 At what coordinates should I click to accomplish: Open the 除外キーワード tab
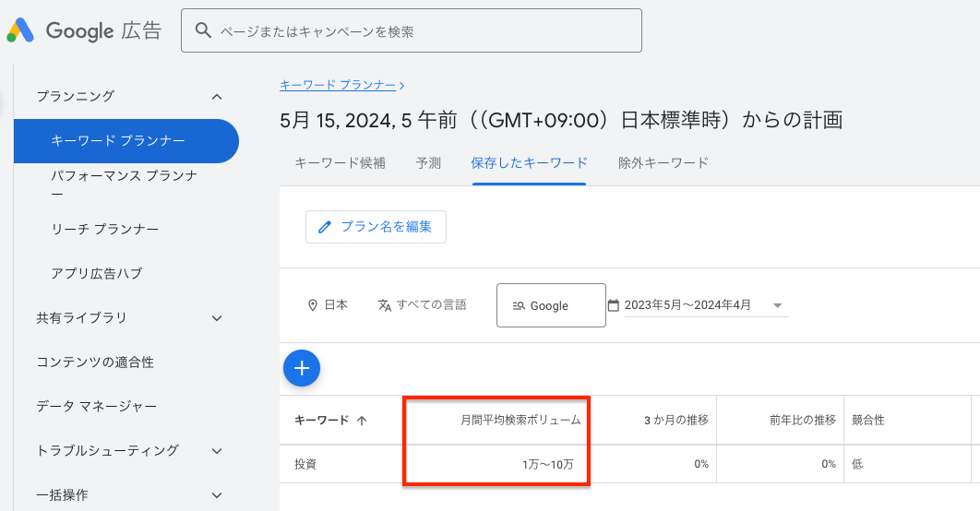[x=663, y=163]
